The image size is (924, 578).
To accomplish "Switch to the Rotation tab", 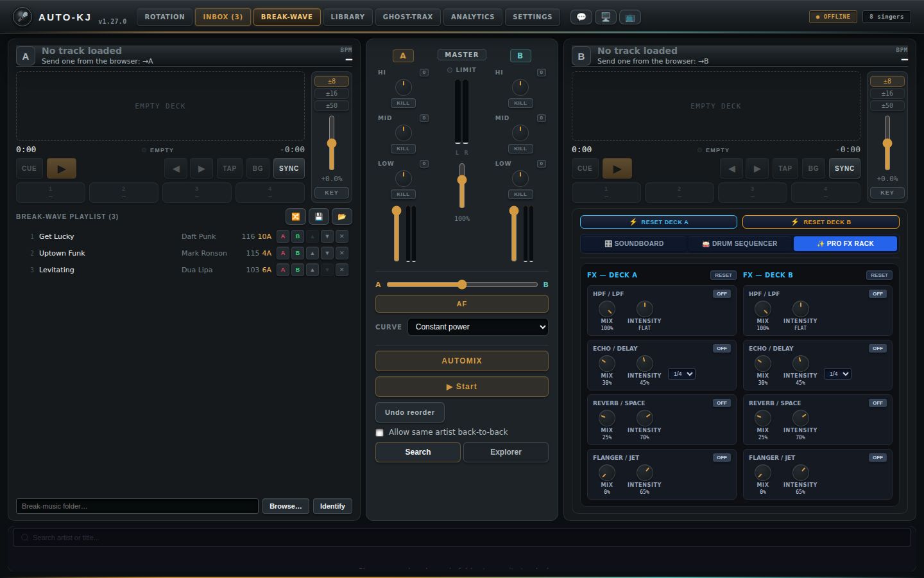I will pyautogui.click(x=165, y=17).
